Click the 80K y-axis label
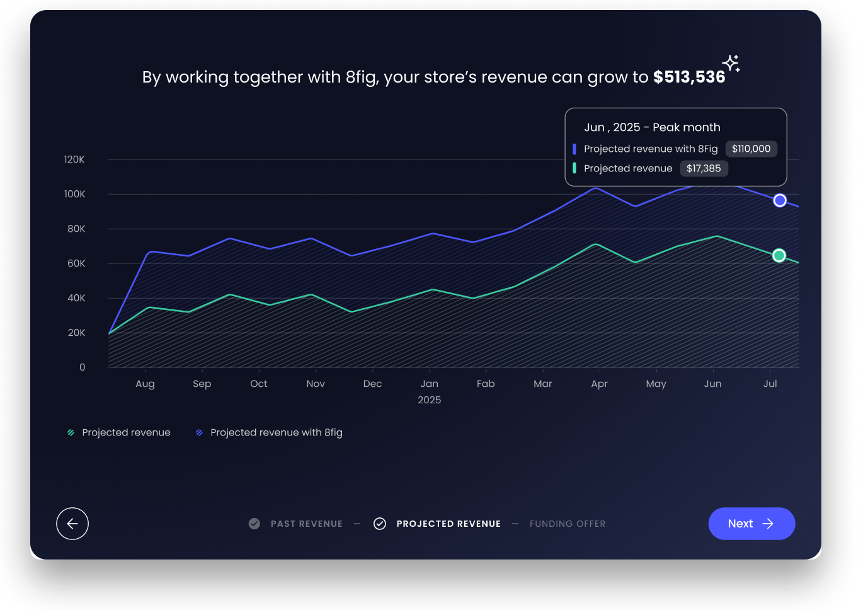Image resolution: width=868 pixels, height=610 pixels. (x=76, y=229)
